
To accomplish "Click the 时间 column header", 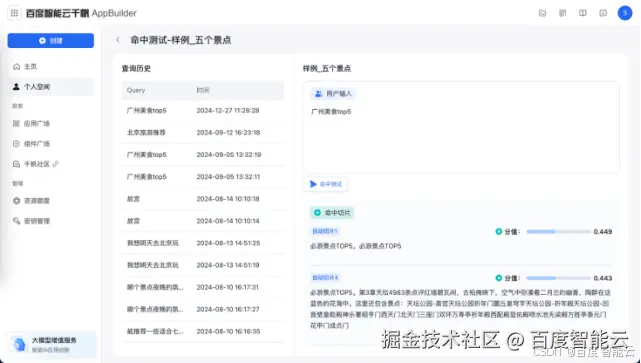I will (203, 90).
